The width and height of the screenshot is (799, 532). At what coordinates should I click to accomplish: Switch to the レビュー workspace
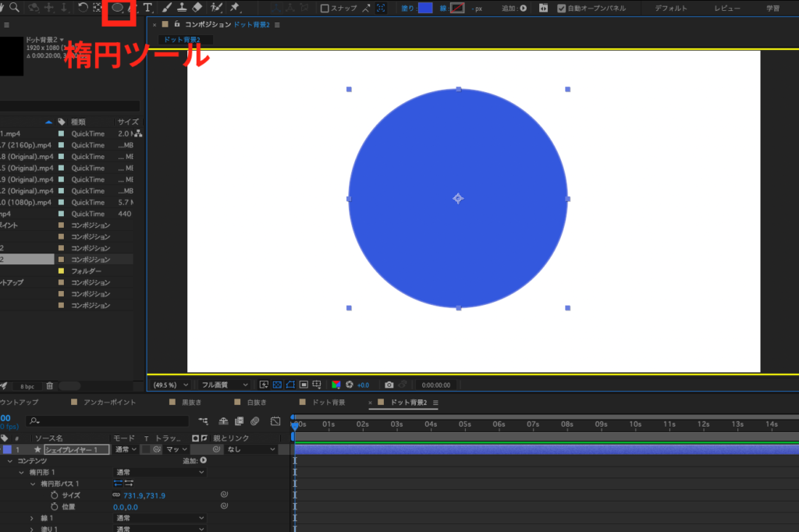click(x=726, y=9)
